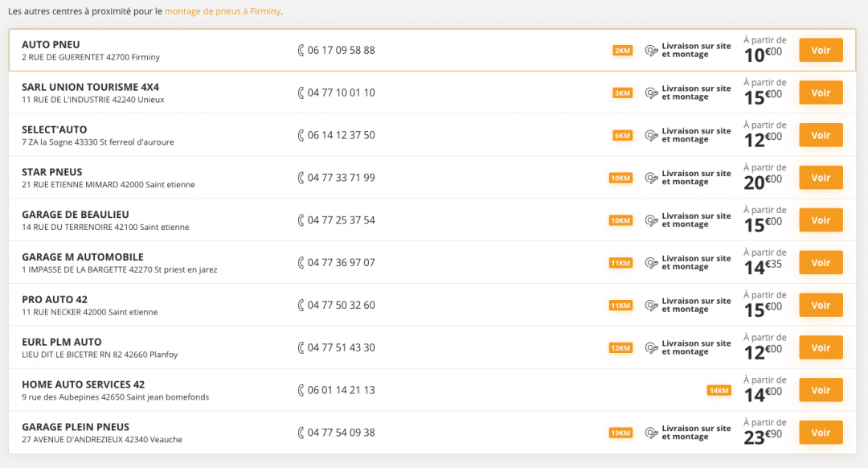Click phone icon for GARAGE PLEIN PNEUS
868x468 pixels.
coord(301,433)
